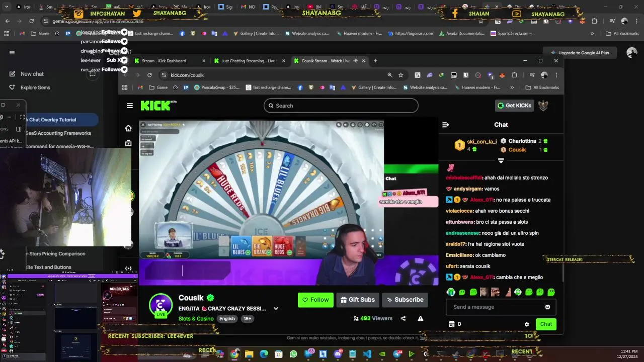Viewport: 644px width, 362px height.
Task: Open Slots & Casino category link
Action: pos(196,319)
